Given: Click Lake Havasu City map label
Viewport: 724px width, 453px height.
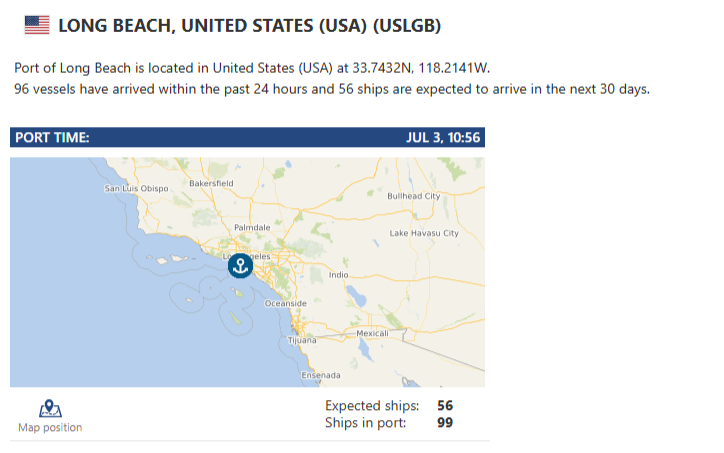Looking at the screenshot, I should click(424, 233).
